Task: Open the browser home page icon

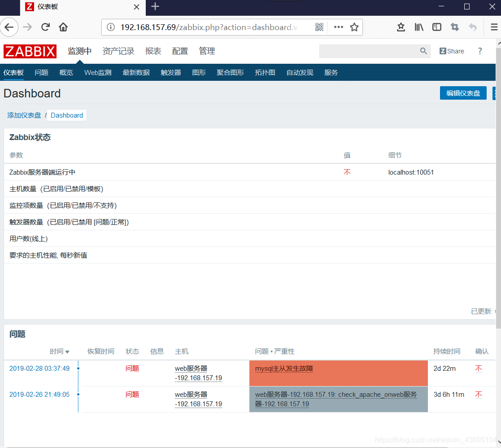Action: (x=63, y=27)
